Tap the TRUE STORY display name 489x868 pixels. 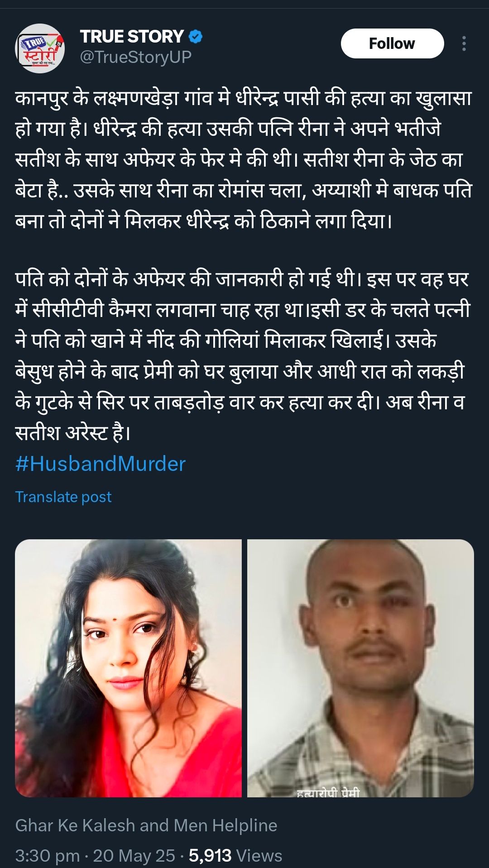point(132,37)
